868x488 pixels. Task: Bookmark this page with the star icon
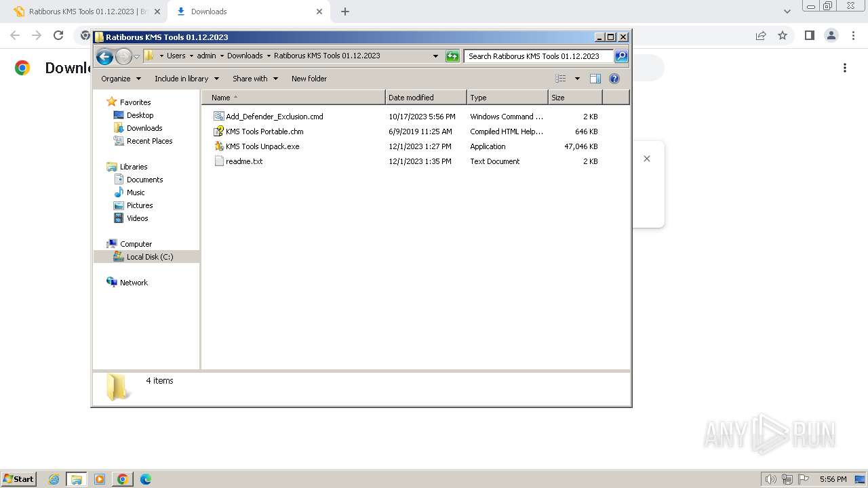click(x=783, y=35)
